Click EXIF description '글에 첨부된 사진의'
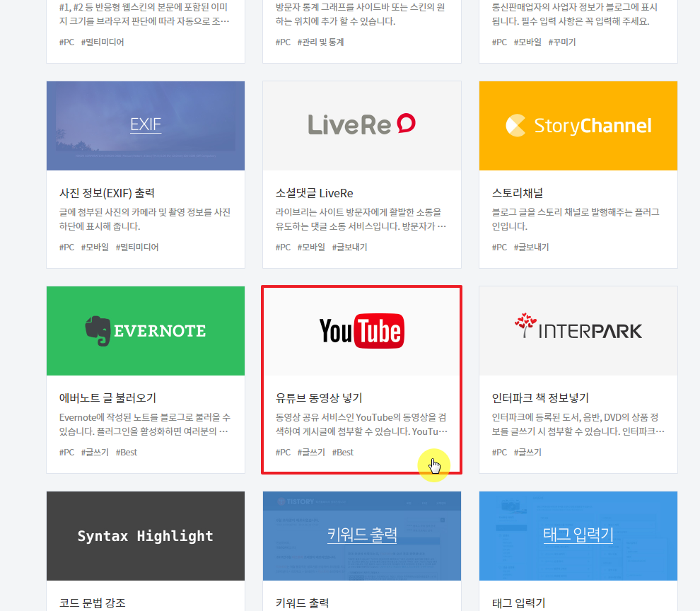The width and height of the screenshot is (700, 611). click(145, 219)
